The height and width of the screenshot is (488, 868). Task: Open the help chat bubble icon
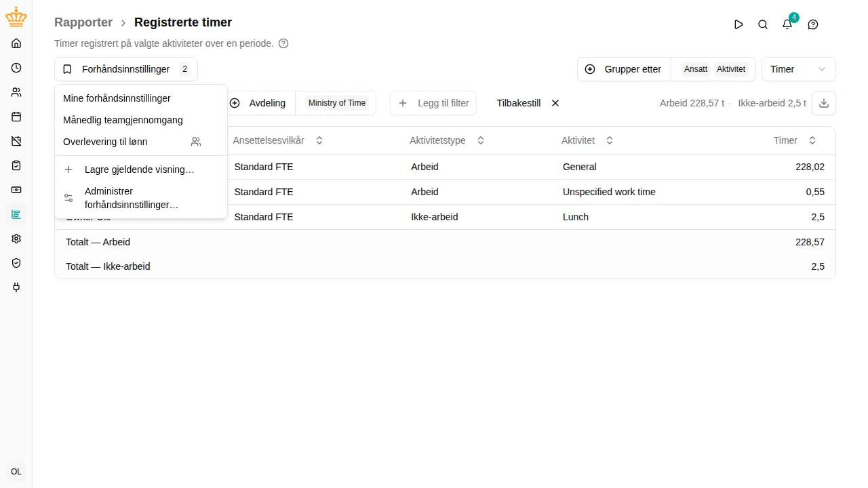[813, 24]
